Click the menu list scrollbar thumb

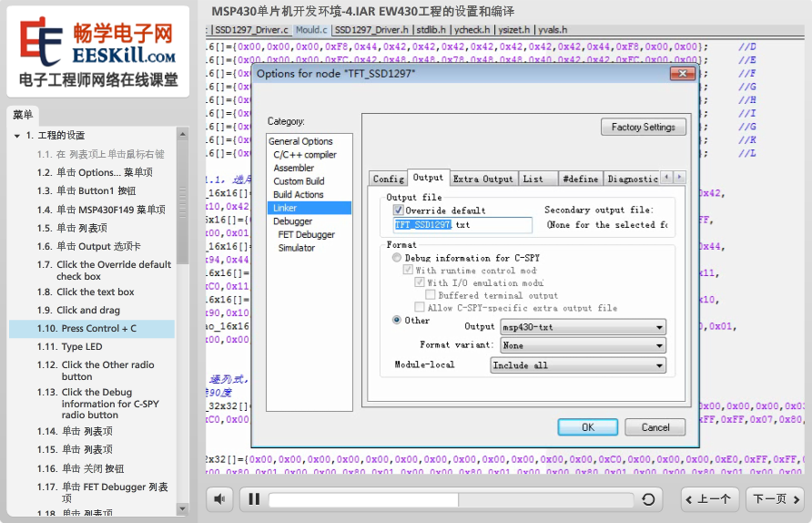click(182, 202)
